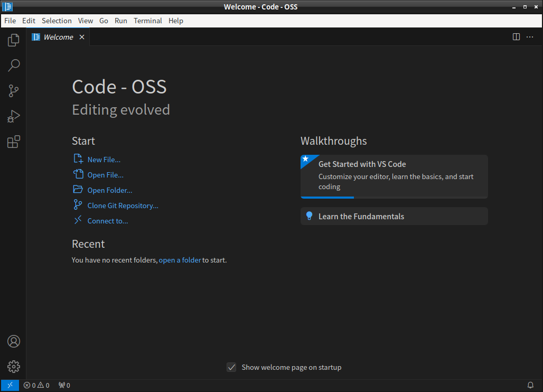Open the Selection menu
This screenshot has height=392, width=543.
(57, 21)
